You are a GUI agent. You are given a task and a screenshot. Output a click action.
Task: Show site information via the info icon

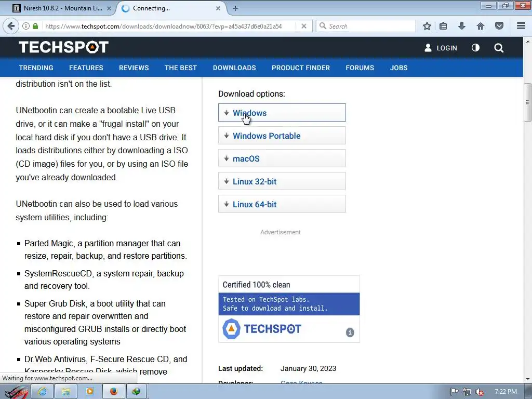26,26
